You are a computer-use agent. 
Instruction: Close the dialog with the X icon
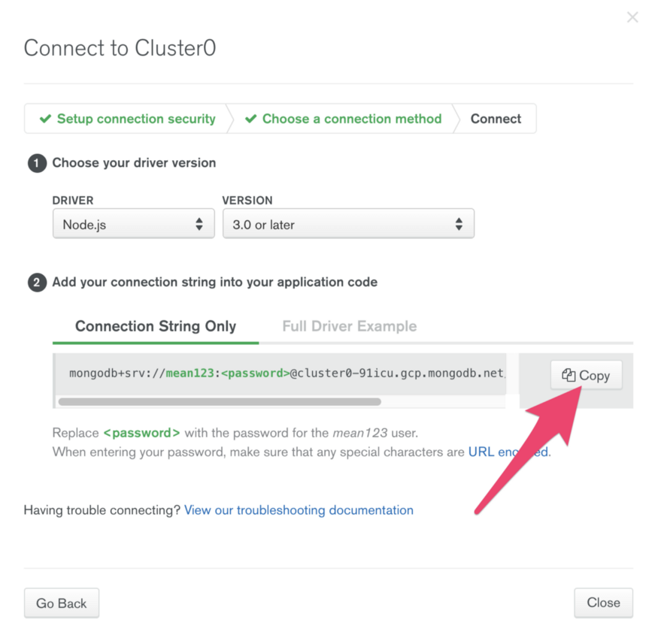[632, 17]
